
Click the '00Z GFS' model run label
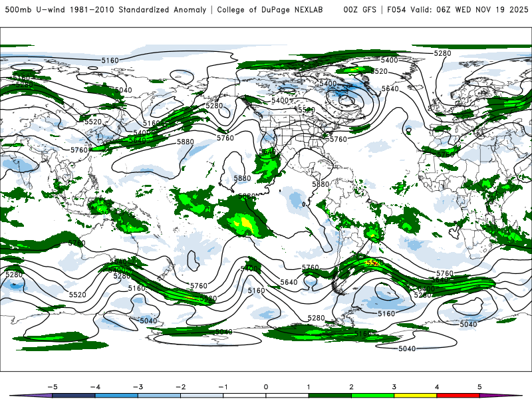pos(360,10)
